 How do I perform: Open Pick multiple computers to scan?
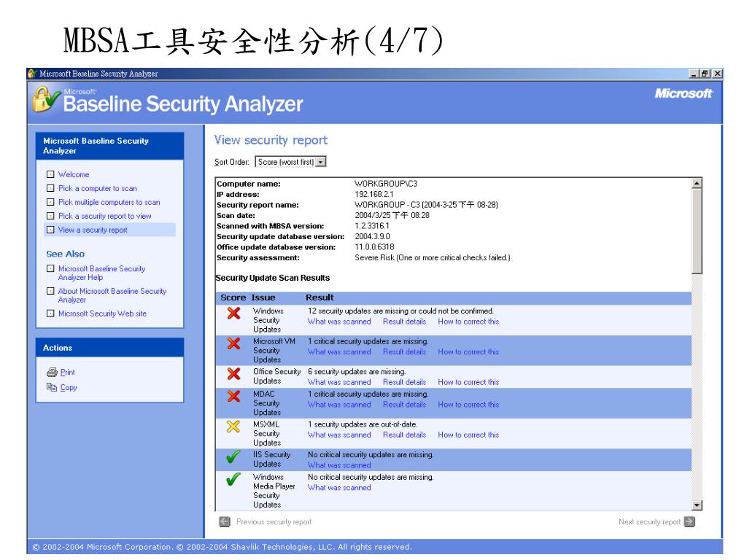pyautogui.click(x=109, y=202)
